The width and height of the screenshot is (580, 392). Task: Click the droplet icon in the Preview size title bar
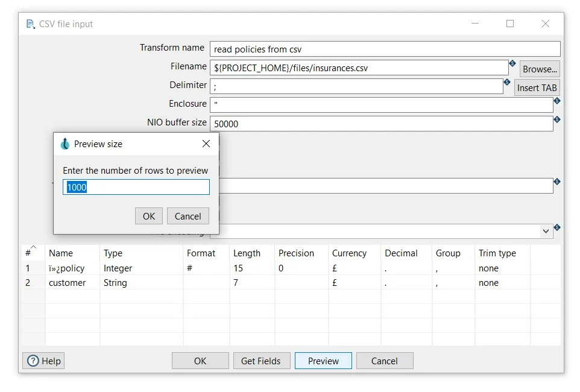[65, 144]
